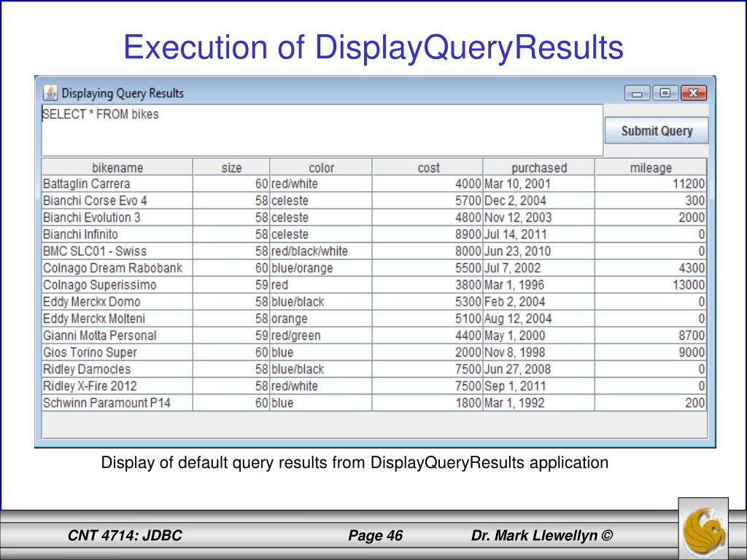
Task: Click the Java icon in title bar
Action: (x=50, y=93)
